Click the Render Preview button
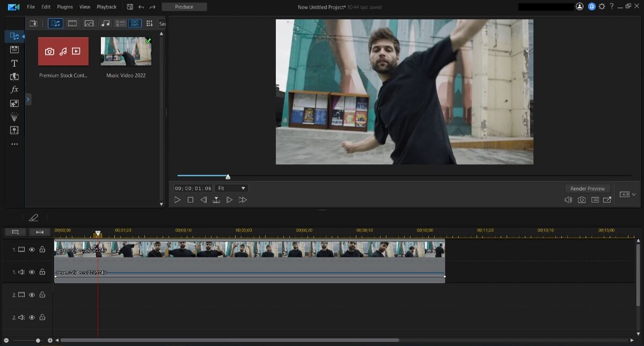The height and width of the screenshot is (346, 644). pos(587,189)
